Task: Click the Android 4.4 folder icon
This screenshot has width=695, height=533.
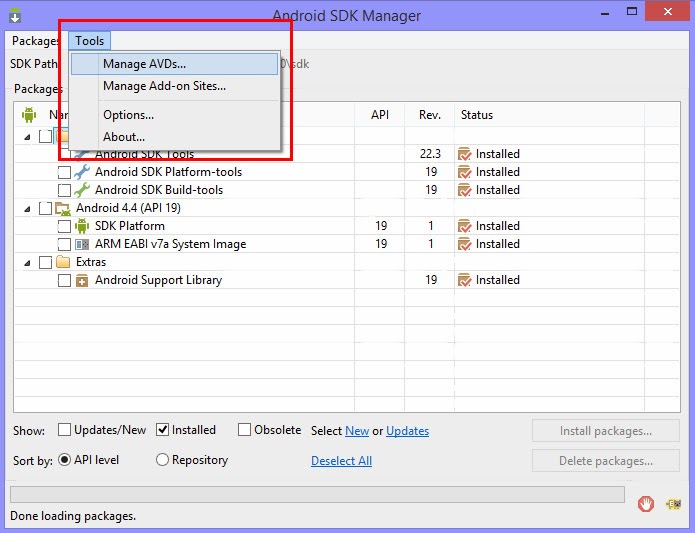Action: point(63,208)
